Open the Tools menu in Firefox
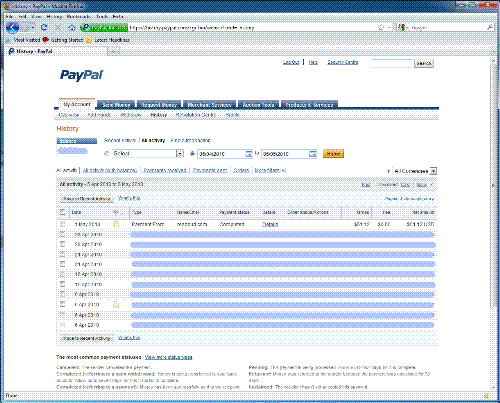The image size is (500, 403). [102, 16]
